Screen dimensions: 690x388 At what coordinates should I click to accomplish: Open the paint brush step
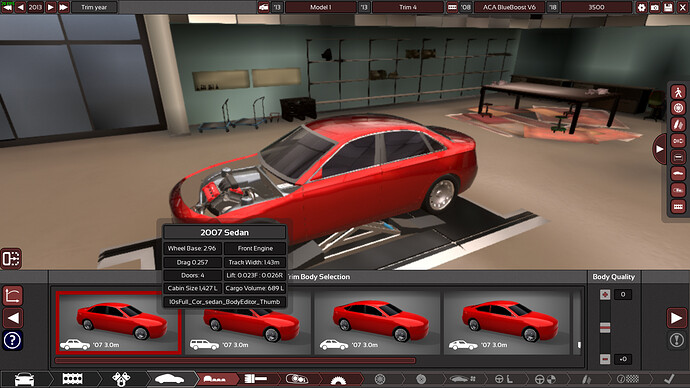(x=256, y=379)
